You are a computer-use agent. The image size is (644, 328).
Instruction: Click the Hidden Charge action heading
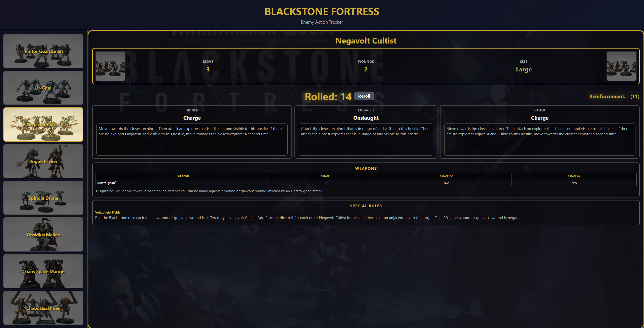(x=192, y=118)
